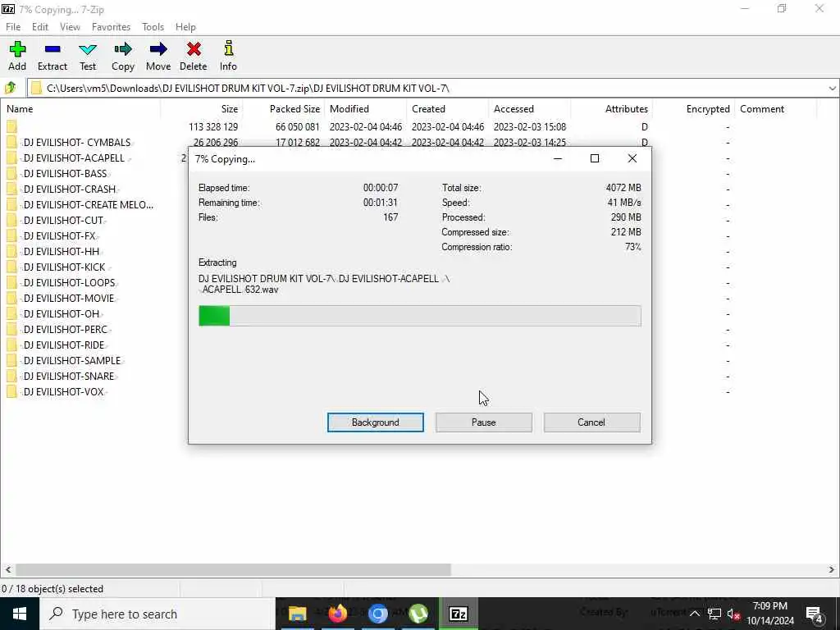Select the DJ EVILISHOT-FX folder icon
840x630 pixels.
[x=11, y=235]
